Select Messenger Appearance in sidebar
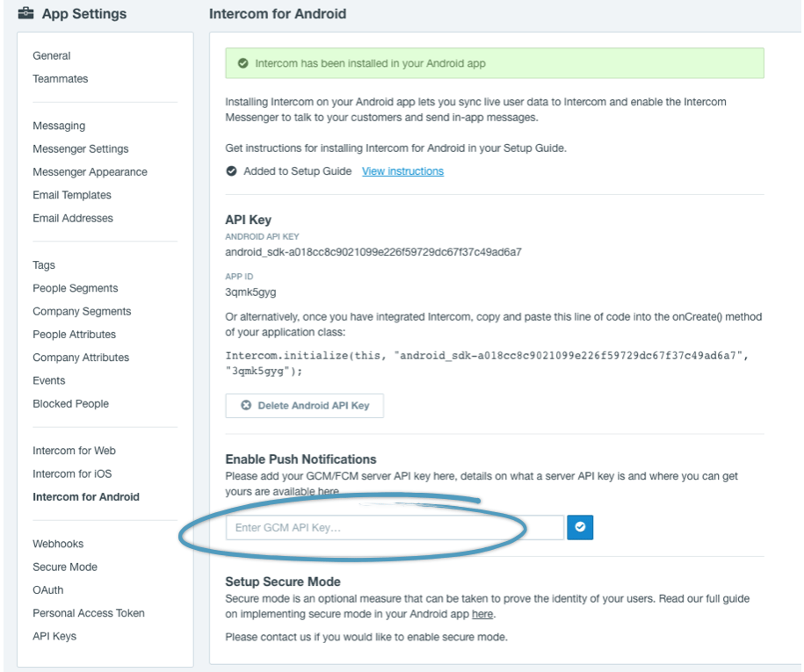Screen dimensions: 804x672 coord(91,172)
